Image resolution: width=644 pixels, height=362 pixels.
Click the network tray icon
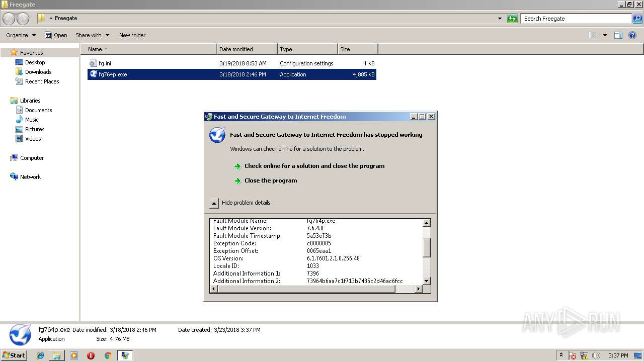585,355
